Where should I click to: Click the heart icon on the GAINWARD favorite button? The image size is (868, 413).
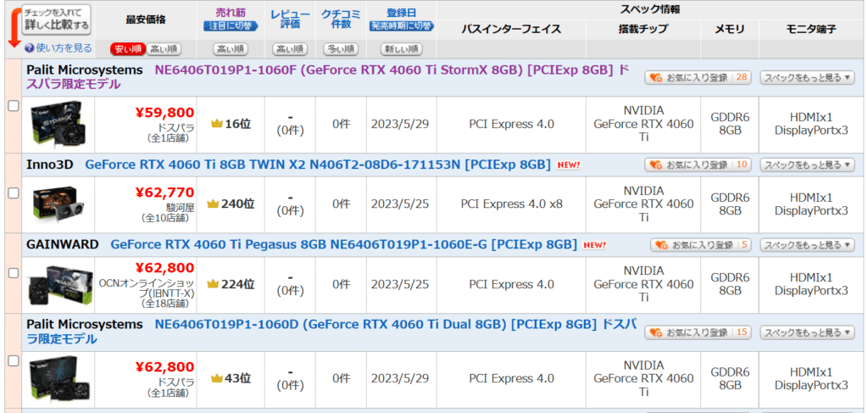click(x=662, y=245)
